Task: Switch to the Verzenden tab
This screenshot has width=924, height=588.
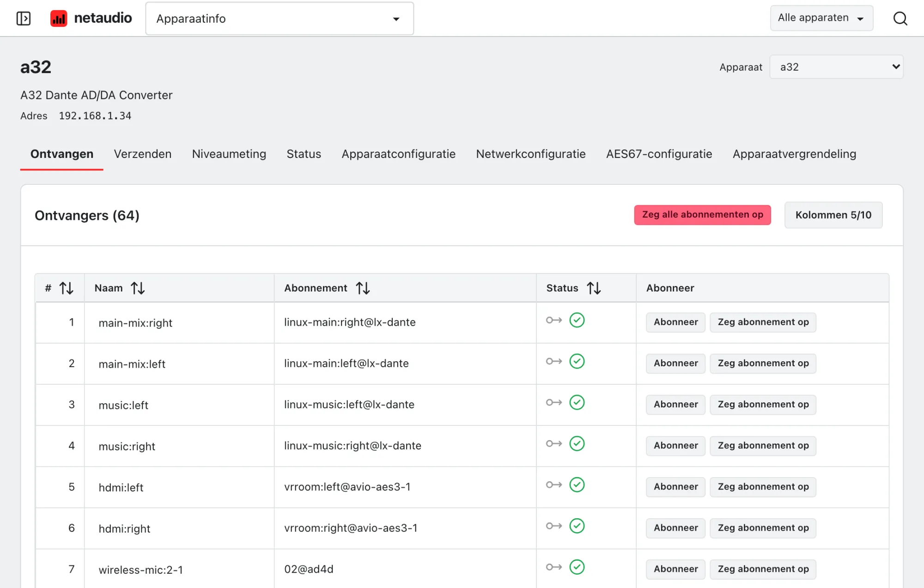Action: (x=143, y=154)
